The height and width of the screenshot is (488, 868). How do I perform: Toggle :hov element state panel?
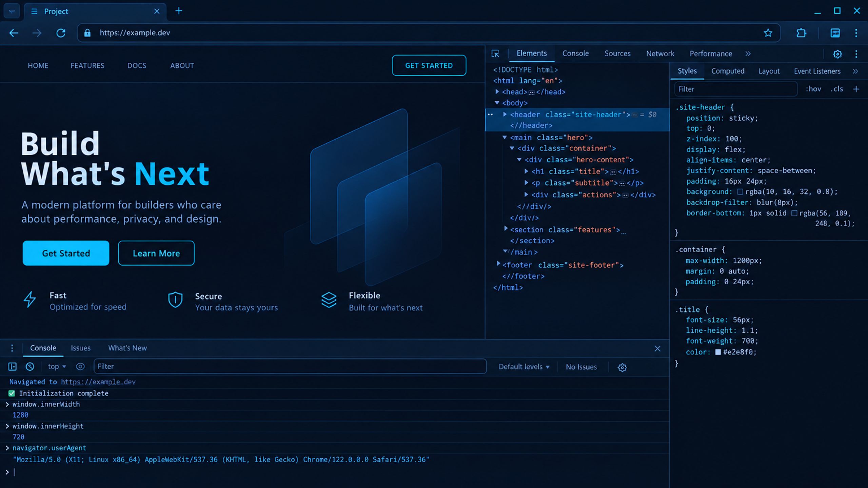(x=813, y=89)
